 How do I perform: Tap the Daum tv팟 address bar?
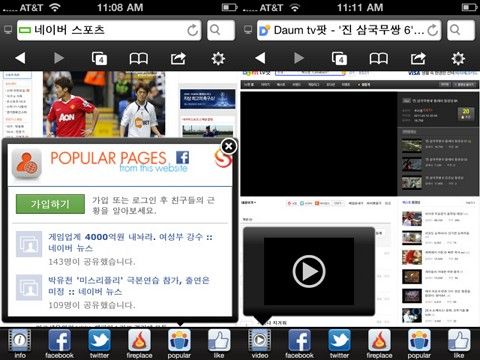[349, 30]
